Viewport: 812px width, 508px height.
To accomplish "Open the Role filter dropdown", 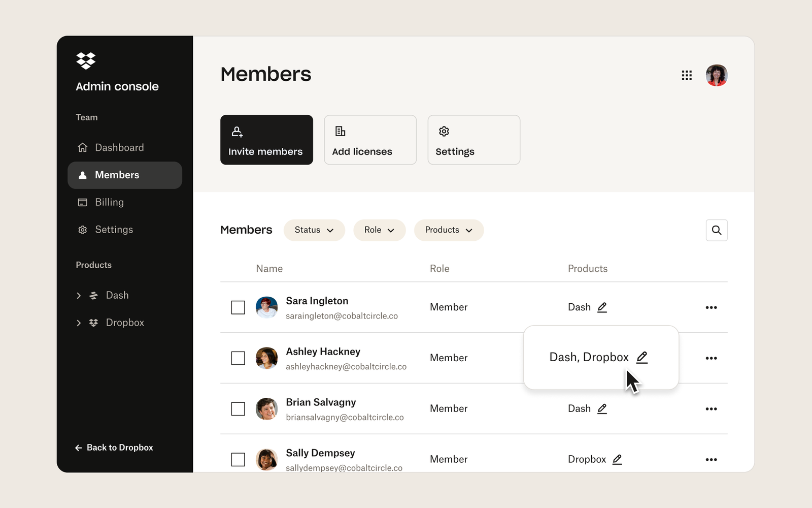I will point(379,230).
